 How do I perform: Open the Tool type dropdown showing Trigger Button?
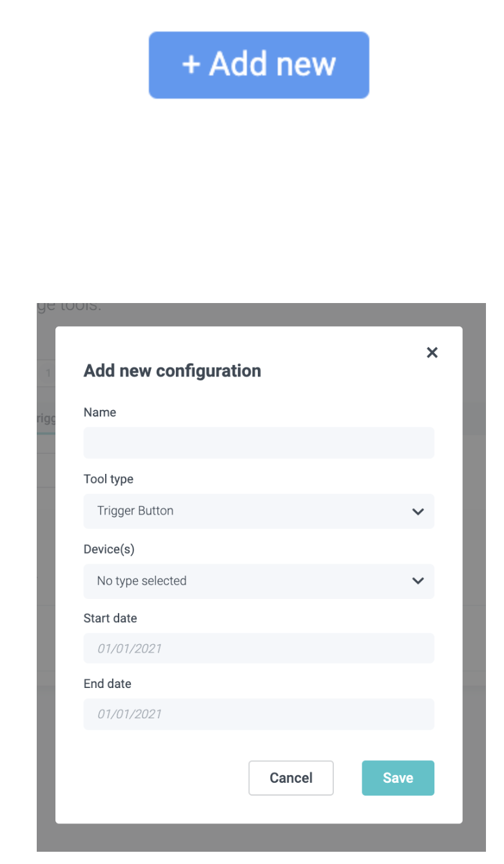point(258,511)
